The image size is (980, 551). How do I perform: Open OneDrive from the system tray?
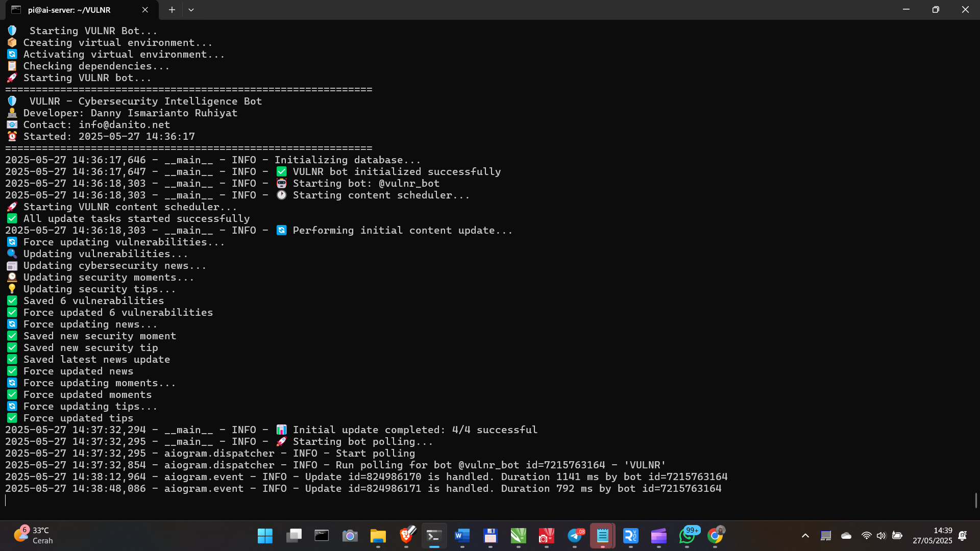coord(846,536)
